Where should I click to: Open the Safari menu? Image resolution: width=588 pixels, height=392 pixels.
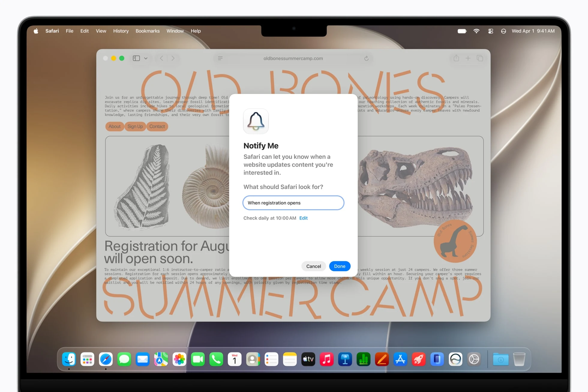[x=52, y=31]
